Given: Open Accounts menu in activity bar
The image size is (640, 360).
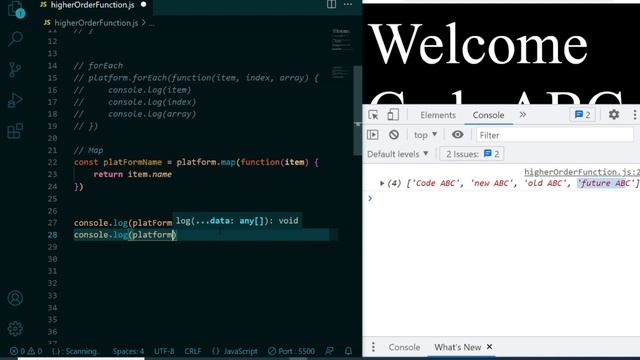Looking at the screenshot, I should (x=16, y=298).
